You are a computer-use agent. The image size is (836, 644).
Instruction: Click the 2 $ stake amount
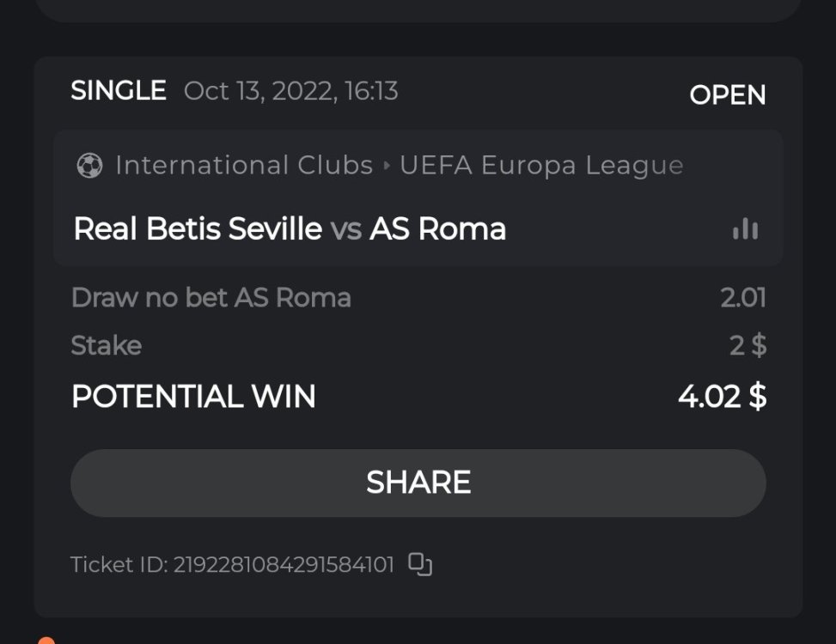point(748,345)
